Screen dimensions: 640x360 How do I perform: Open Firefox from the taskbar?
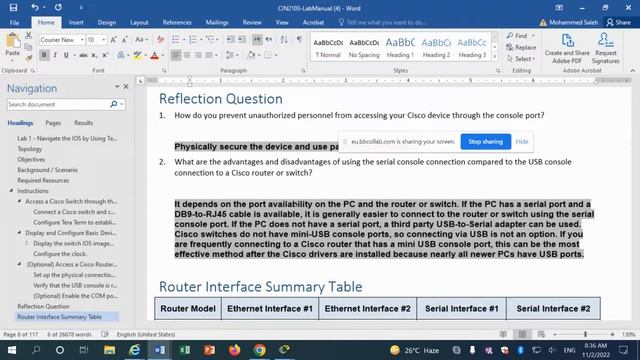coord(234,350)
